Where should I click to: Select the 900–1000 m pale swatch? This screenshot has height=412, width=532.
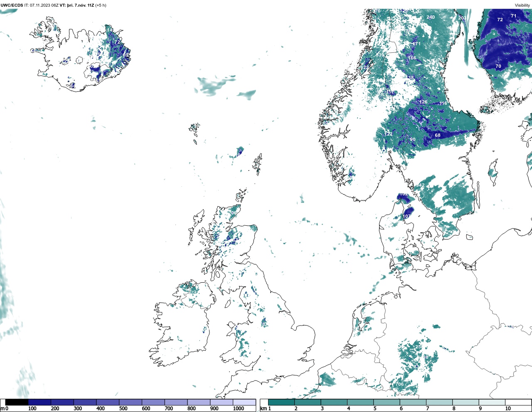(x=221, y=402)
